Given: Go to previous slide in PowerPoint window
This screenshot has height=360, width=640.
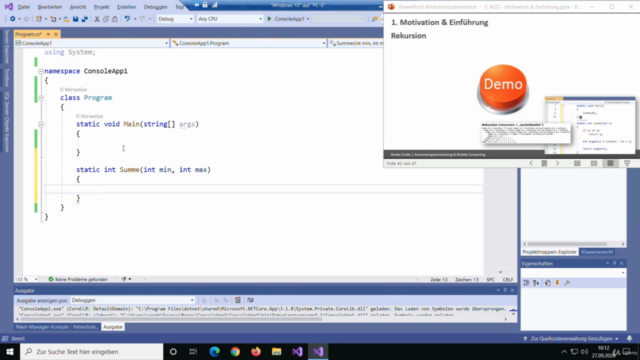Looking at the screenshot, I should click(531, 163).
